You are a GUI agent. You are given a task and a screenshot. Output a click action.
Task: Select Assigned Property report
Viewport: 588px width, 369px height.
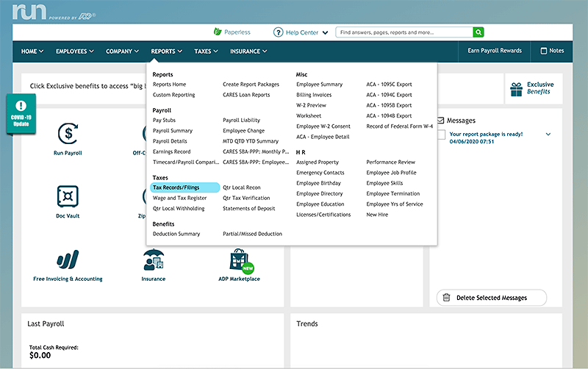click(318, 162)
